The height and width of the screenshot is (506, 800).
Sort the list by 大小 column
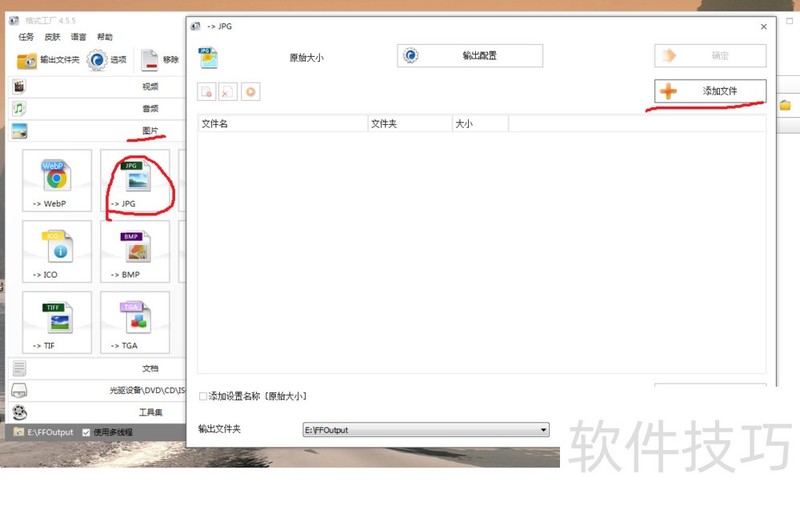tap(480, 124)
